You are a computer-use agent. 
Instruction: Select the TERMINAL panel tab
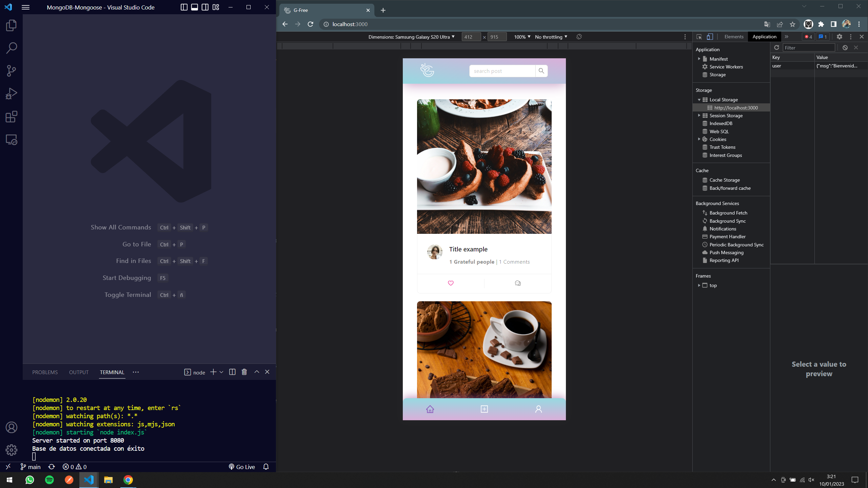click(112, 372)
